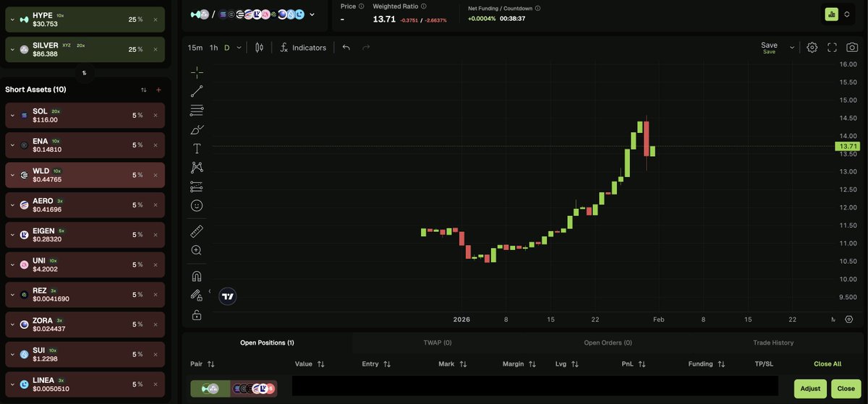Open the Indicators dialog

point(303,48)
